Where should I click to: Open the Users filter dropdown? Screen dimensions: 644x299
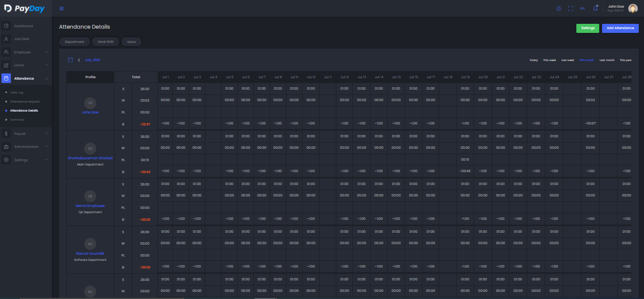coord(131,42)
